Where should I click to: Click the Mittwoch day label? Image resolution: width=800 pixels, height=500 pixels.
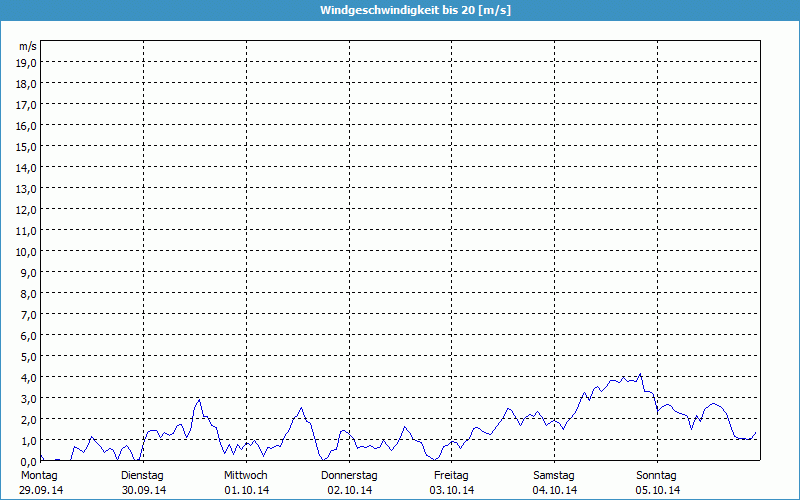(x=246, y=475)
